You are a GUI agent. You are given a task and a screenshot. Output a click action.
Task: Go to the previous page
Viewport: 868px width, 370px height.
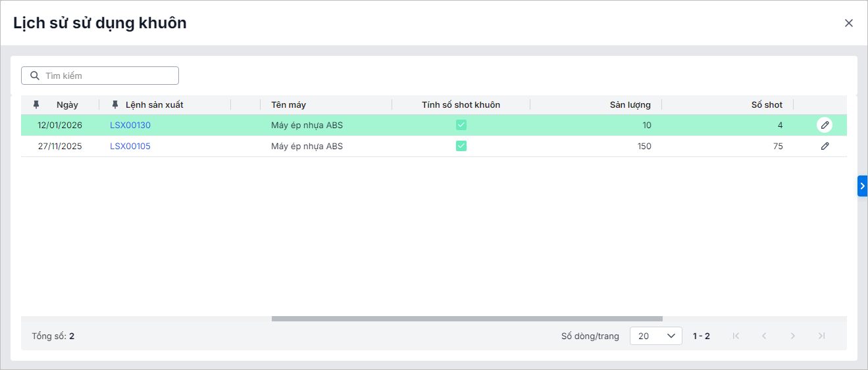764,336
